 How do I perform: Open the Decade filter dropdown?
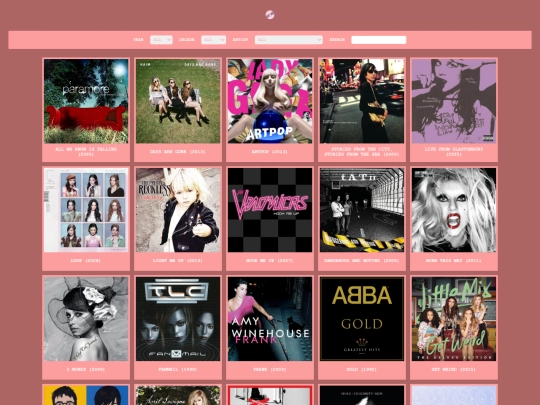point(214,40)
